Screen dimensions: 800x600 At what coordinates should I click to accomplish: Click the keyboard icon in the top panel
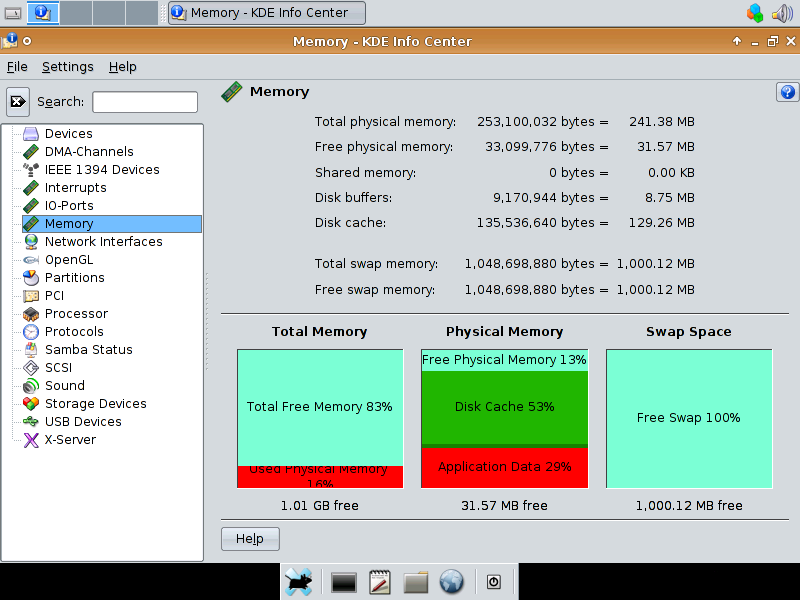pyautogui.click(x=13, y=13)
